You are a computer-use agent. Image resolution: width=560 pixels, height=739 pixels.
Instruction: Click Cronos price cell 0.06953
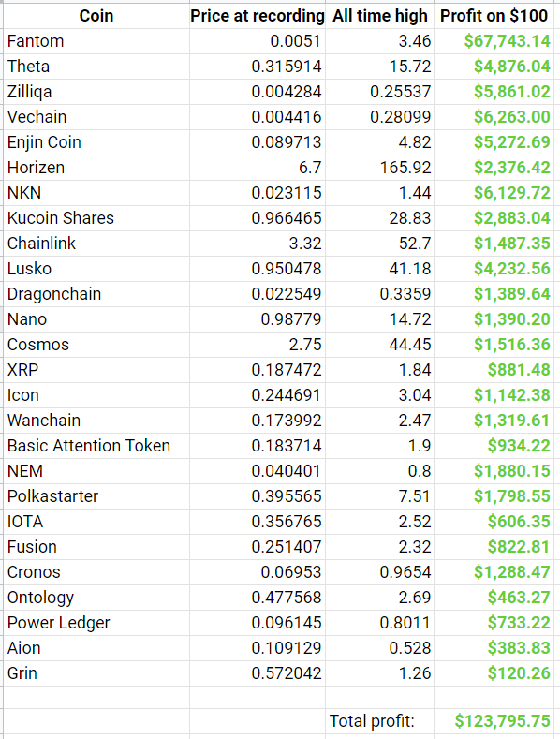(x=258, y=572)
